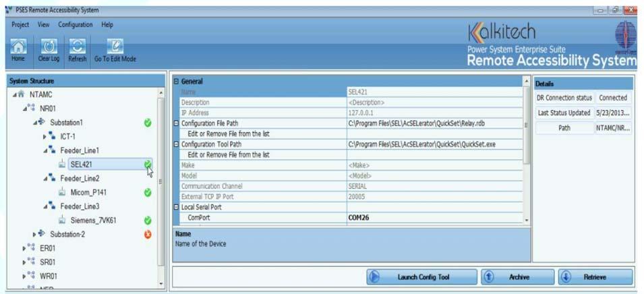The height and width of the screenshot is (294, 644).
Task: Collapse the Feeder_Line3 node
Action: (45, 206)
